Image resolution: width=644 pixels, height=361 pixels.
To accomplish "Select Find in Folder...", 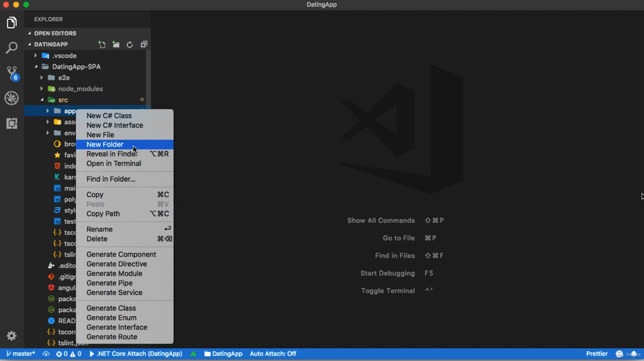I will (125, 179).
